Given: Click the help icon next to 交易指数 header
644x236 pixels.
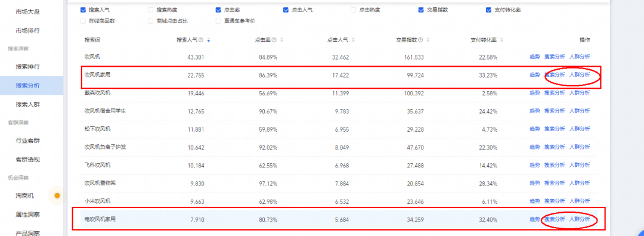Looking at the screenshot, I should (420, 40).
